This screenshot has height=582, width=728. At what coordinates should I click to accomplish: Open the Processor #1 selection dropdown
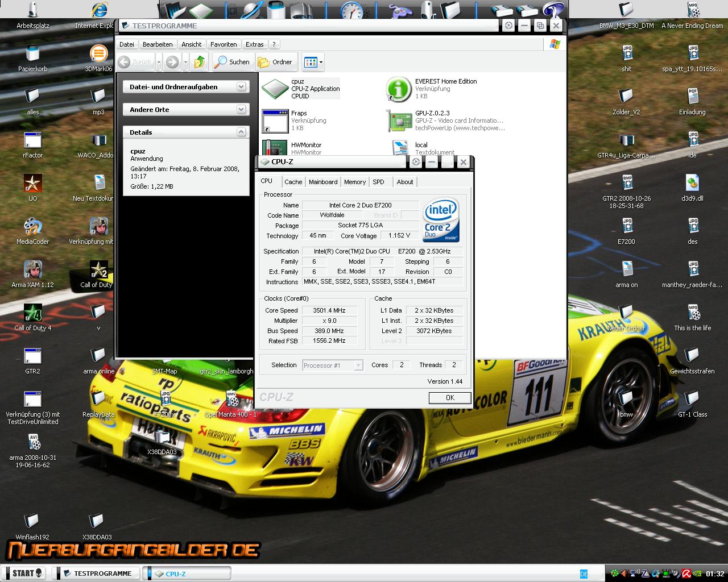pyautogui.click(x=333, y=365)
